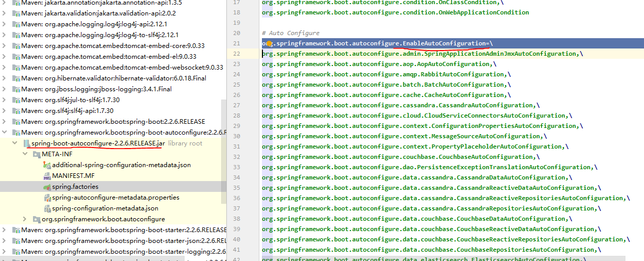Expand Maven spring-boot-starter:2.2.6.RELEASE node
This screenshot has height=261, width=644.
point(5,230)
